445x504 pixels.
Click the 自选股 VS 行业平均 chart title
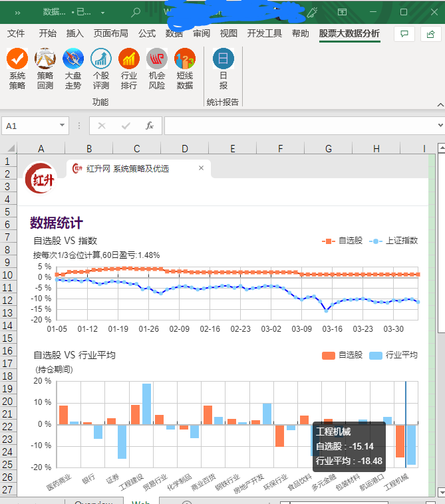pyautogui.click(x=74, y=355)
